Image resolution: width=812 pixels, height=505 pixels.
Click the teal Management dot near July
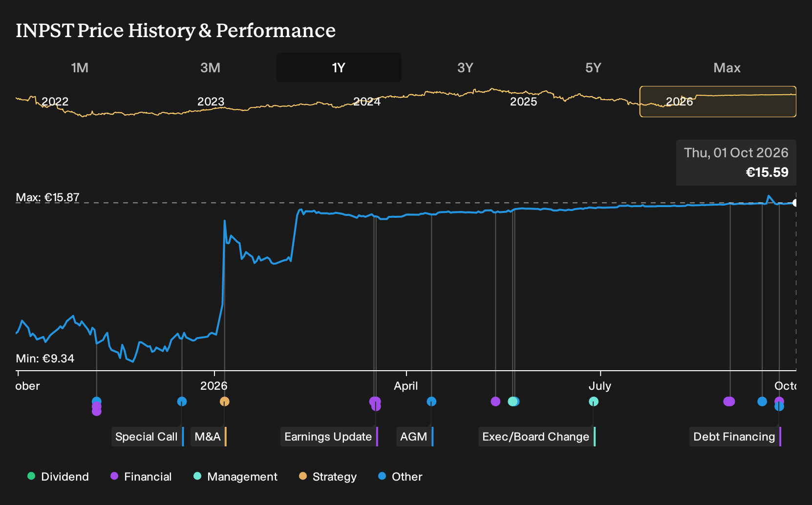click(x=594, y=401)
